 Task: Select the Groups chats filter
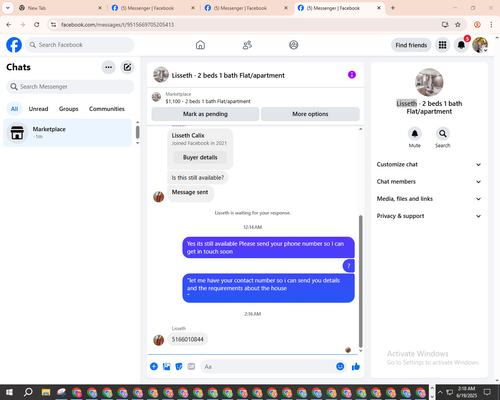click(x=68, y=109)
